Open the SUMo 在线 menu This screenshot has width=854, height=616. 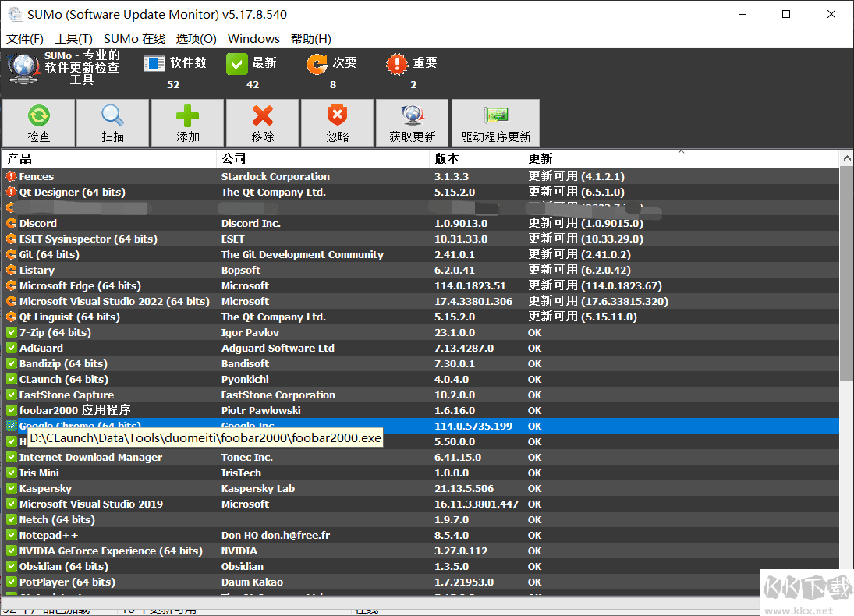click(134, 39)
